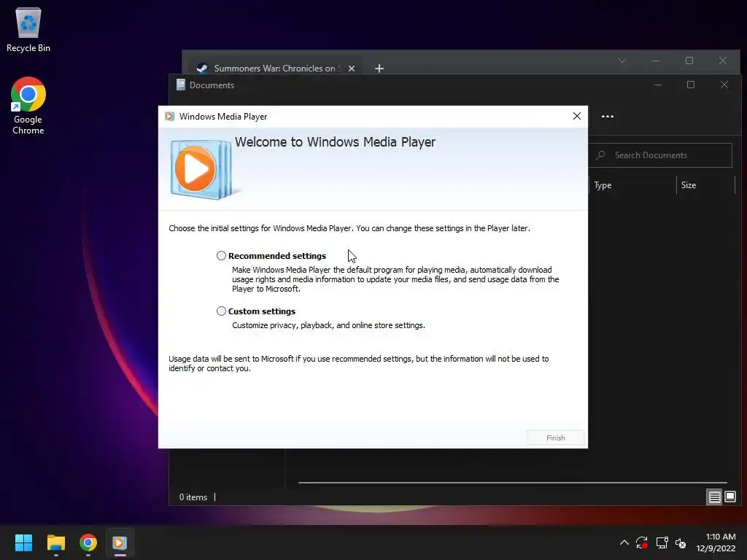747x560 pixels.
Task: Click the Windows Media Player title bar icon
Action: (x=169, y=116)
